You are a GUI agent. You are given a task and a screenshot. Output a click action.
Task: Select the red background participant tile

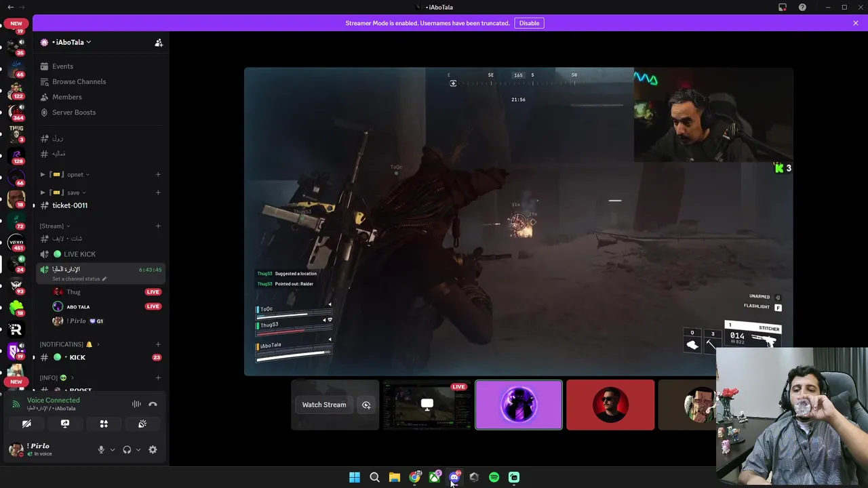[610, 405]
